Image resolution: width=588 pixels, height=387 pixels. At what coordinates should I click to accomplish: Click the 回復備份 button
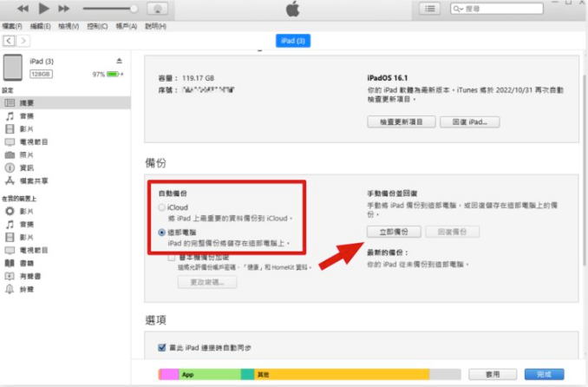[x=452, y=232]
